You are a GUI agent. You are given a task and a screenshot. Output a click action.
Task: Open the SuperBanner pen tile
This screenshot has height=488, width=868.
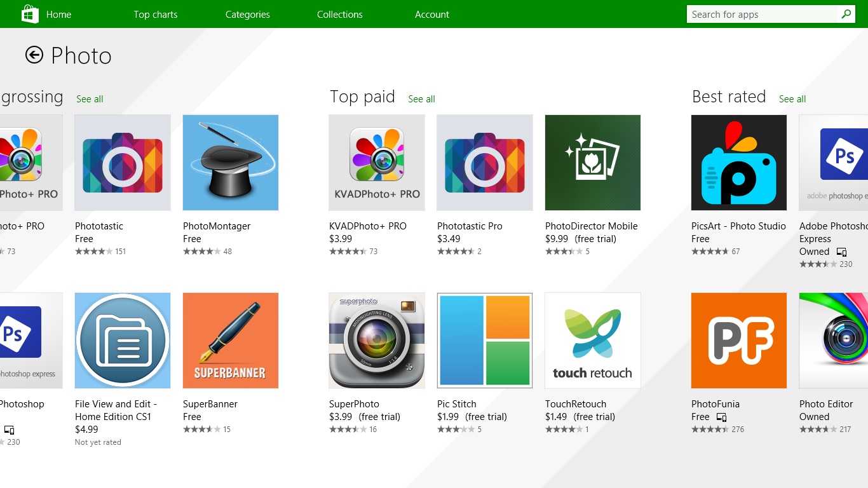coord(231,341)
